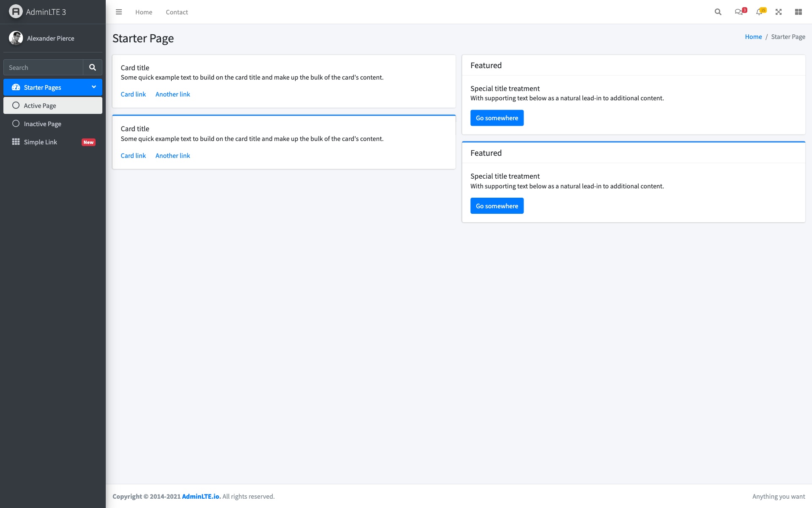Click the Home breadcrumb link
This screenshot has width=812, height=508.
753,37
